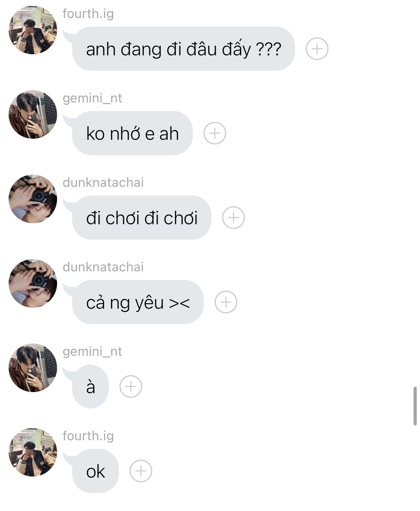Viewport: 420px width, 511px height.
Task: Open dunknatachai avatar next to "cả ng yêu ><"
Action: tap(33, 284)
